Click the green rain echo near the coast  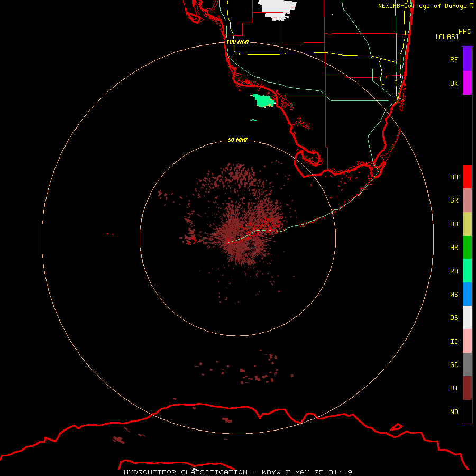[x=263, y=101]
